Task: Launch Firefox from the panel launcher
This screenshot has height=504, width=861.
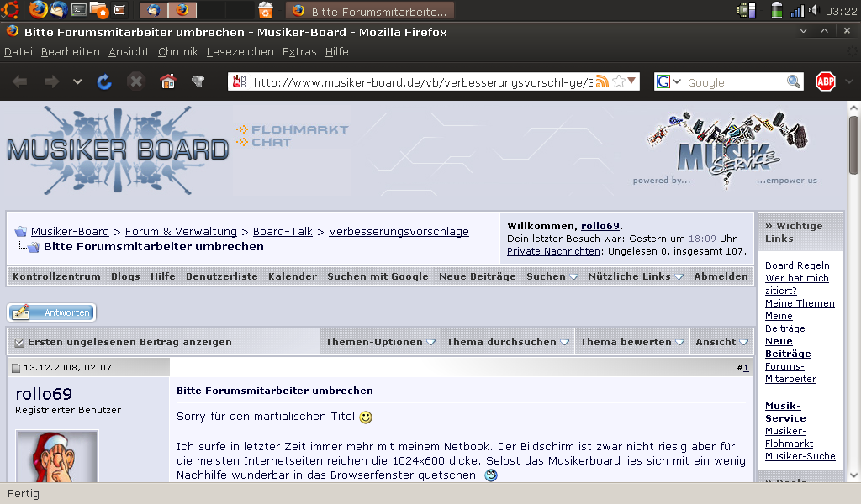Action: [37, 10]
